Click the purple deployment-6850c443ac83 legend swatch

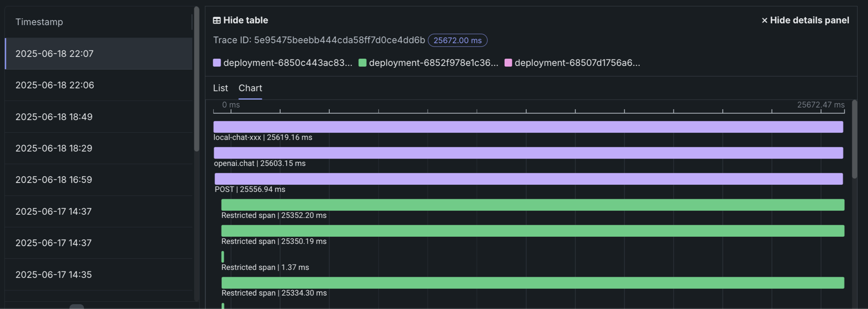(x=217, y=63)
